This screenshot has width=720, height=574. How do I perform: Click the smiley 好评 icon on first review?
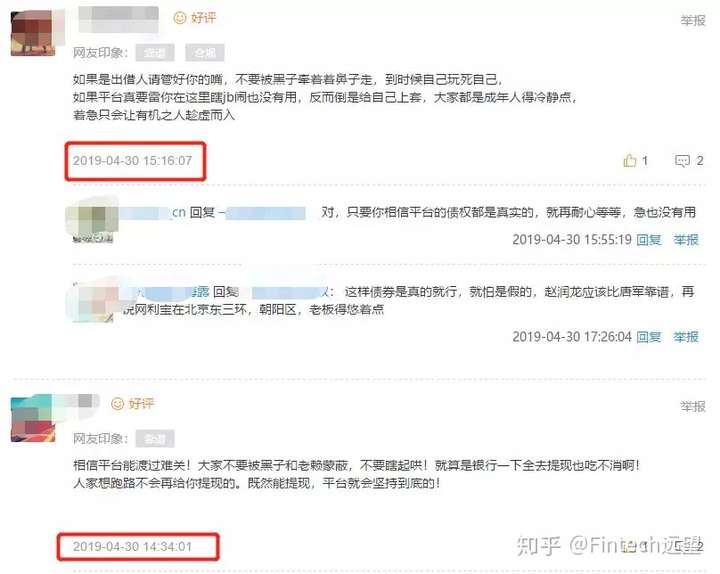pyautogui.click(x=180, y=18)
